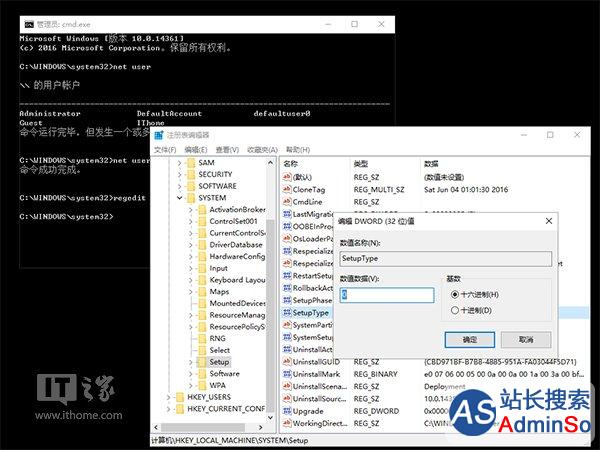Expand the HKEY_USERS hive

(x=168, y=397)
